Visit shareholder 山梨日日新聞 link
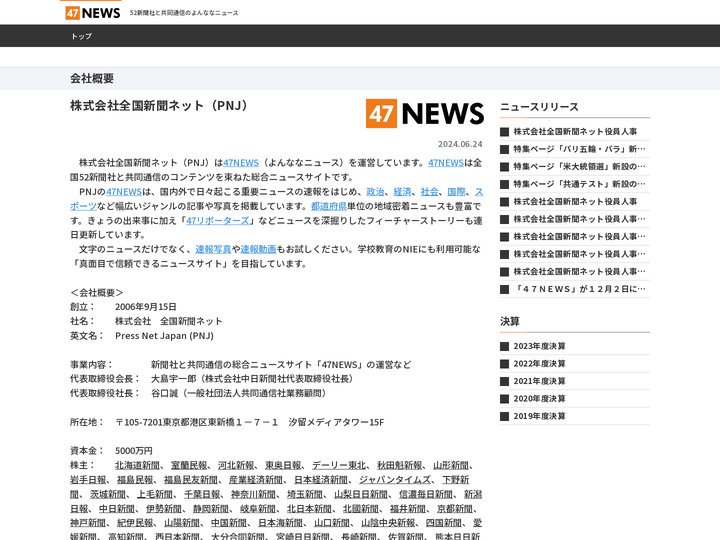Image resolution: width=720 pixels, height=540 pixels. coord(361,494)
